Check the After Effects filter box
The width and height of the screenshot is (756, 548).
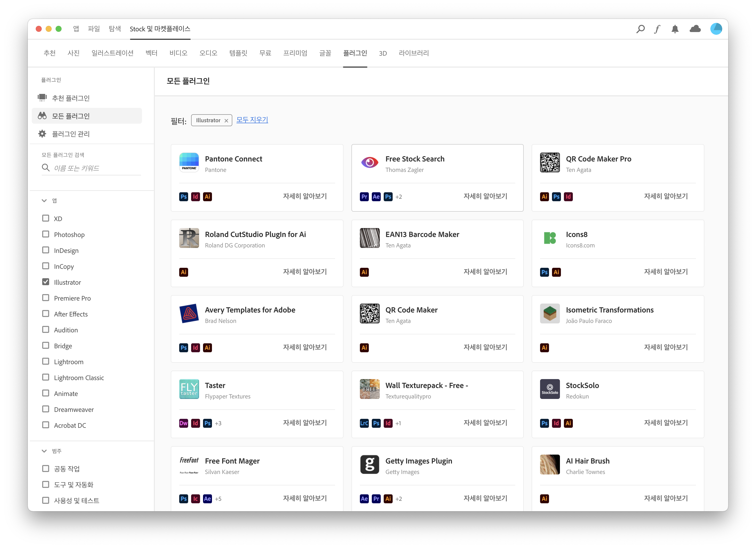pos(46,313)
